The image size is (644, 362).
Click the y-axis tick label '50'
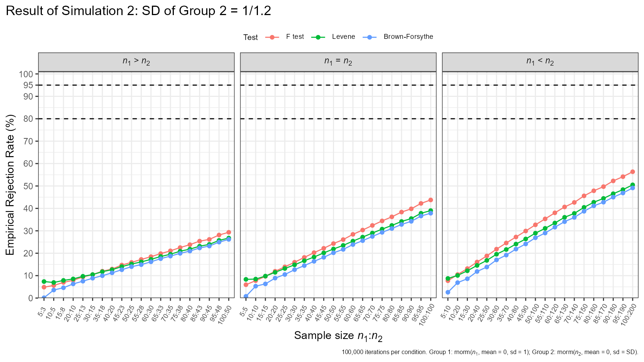(x=29, y=186)
